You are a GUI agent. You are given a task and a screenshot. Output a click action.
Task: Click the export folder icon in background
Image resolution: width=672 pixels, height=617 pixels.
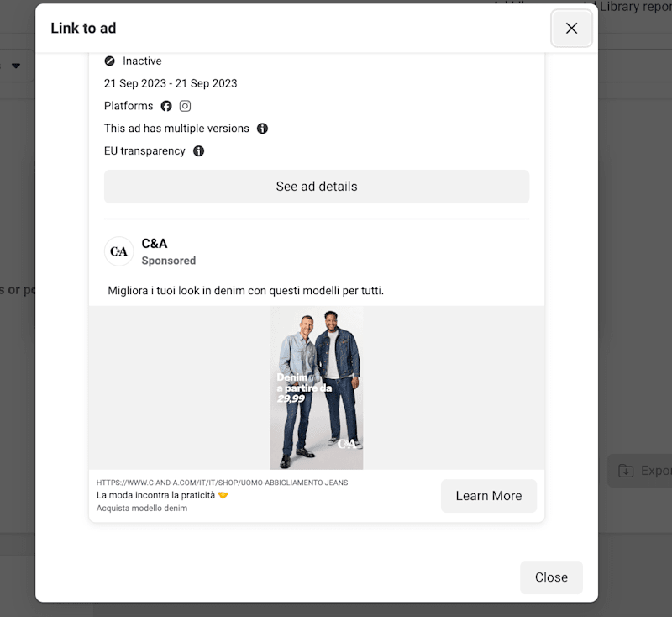(x=626, y=471)
